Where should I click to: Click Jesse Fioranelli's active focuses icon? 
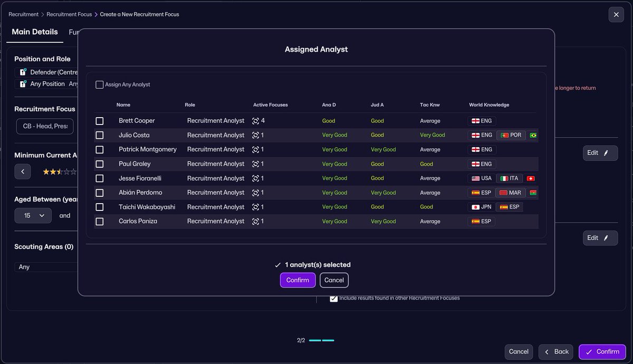point(255,178)
